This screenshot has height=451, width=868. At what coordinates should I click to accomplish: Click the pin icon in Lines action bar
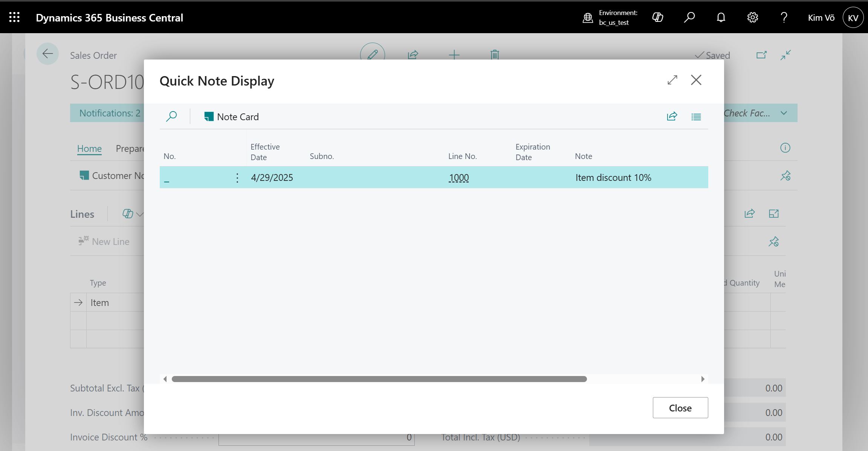coord(774,242)
